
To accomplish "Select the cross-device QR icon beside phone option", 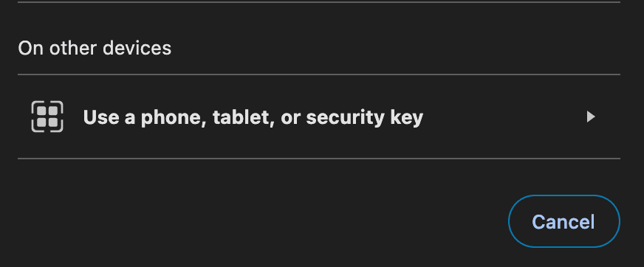I will (47, 117).
